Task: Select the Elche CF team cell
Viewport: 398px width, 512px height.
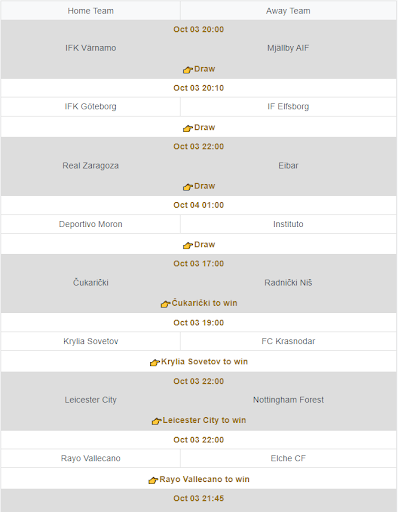Action: click(x=288, y=458)
